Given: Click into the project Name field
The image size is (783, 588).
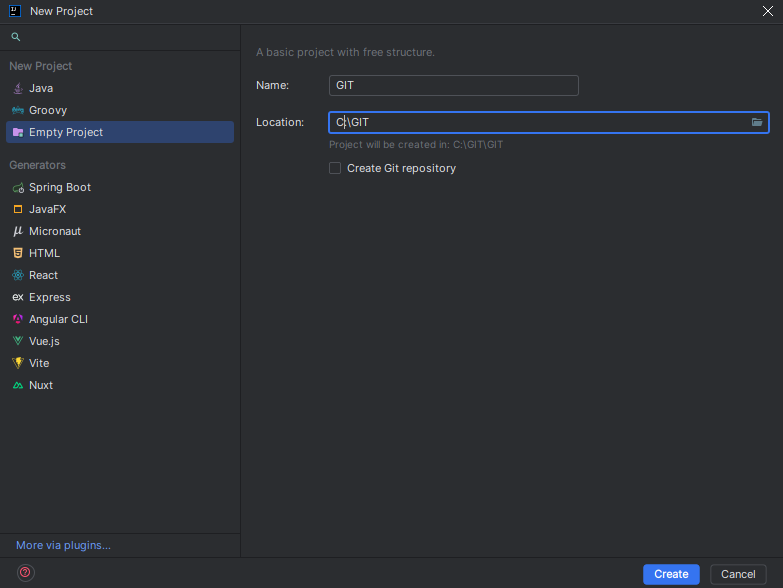Looking at the screenshot, I should (453, 86).
